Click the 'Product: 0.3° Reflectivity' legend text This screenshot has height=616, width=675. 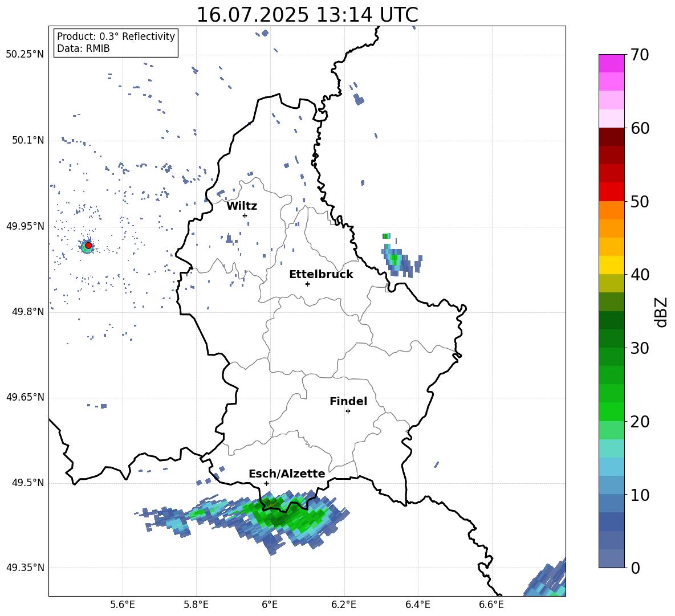click(116, 36)
